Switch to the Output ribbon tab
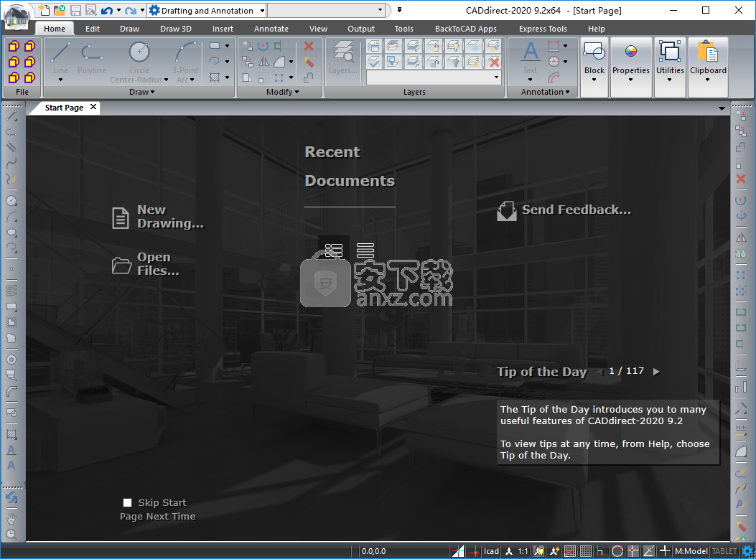756x559 pixels. pyautogui.click(x=361, y=29)
